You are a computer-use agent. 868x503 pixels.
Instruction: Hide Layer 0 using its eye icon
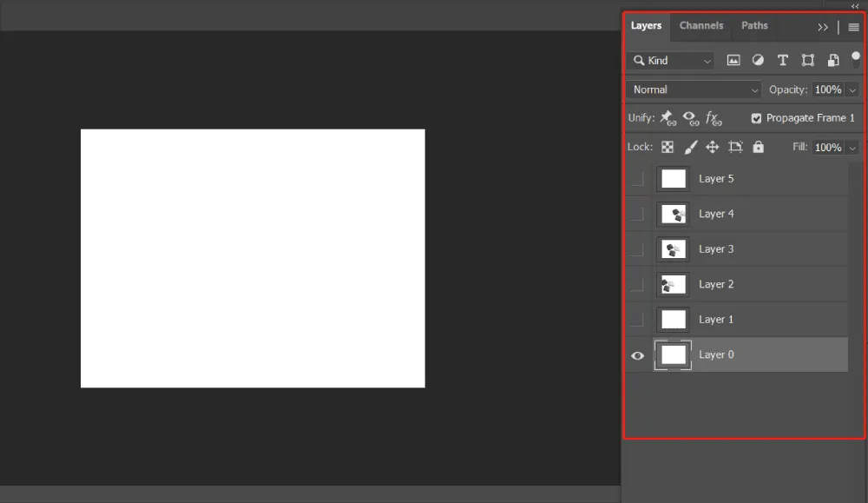click(637, 354)
